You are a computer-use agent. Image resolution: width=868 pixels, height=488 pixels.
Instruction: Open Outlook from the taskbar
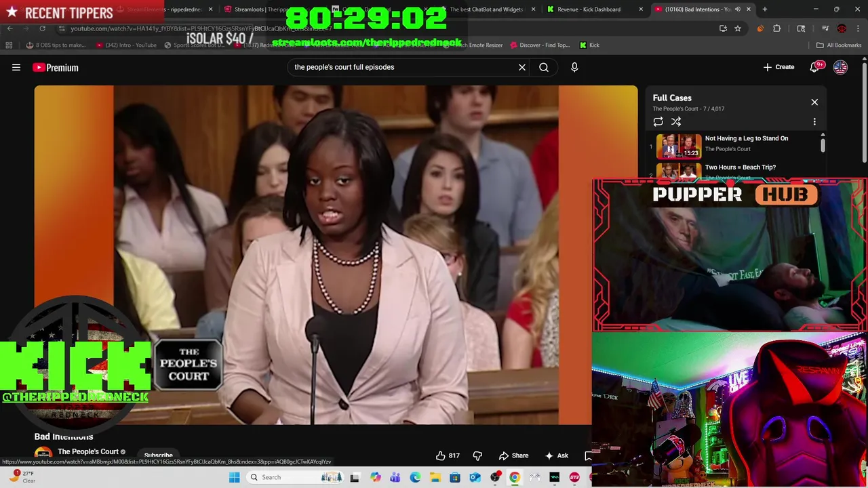475,477
